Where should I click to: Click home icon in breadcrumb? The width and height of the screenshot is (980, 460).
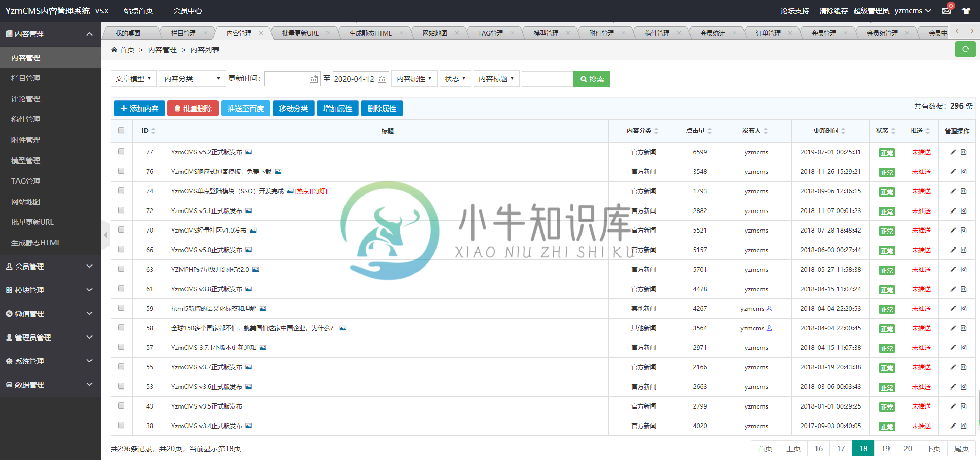pos(114,50)
